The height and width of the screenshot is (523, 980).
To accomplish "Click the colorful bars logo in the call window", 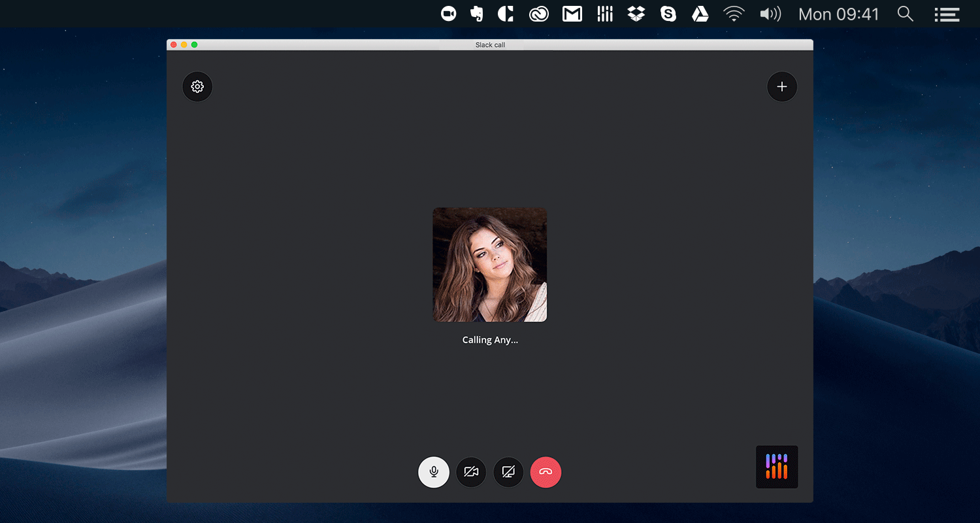I will click(x=777, y=467).
